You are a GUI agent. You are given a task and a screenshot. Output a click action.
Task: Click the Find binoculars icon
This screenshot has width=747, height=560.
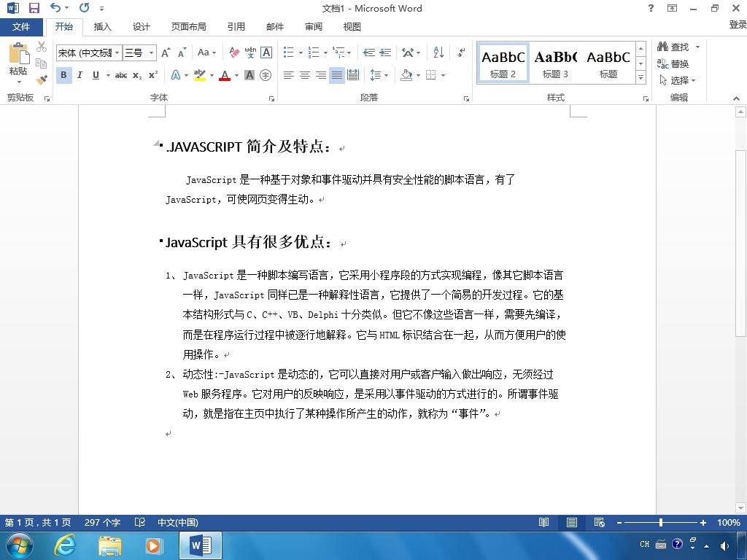[x=662, y=46]
